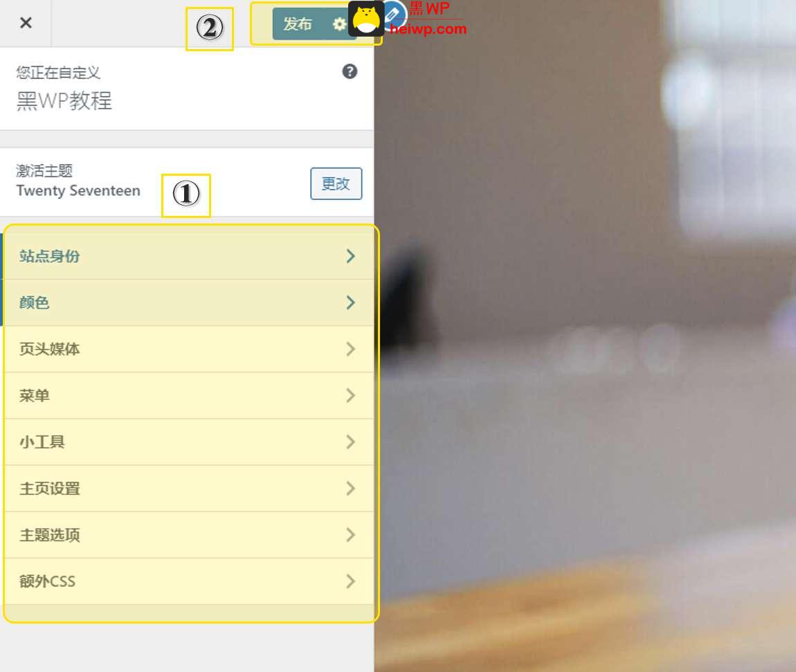Screen dimensions: 796x672
Task: Open the help question mark icon
Action: click(x=350, y=71)
